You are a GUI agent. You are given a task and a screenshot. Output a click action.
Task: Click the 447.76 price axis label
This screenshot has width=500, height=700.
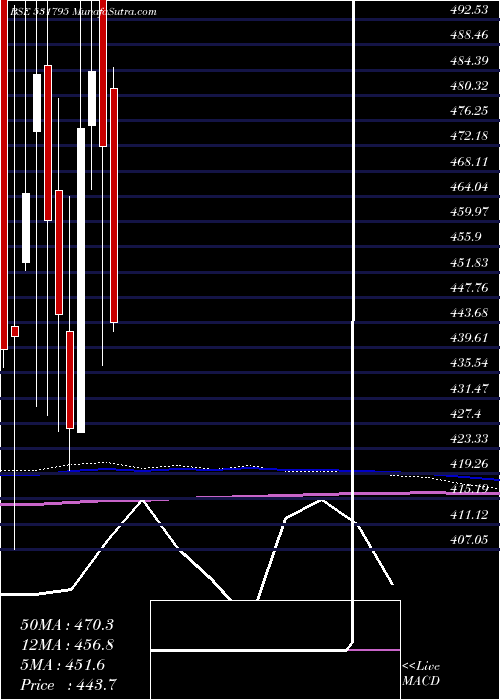pyautogui.click(x=470, y=288)
